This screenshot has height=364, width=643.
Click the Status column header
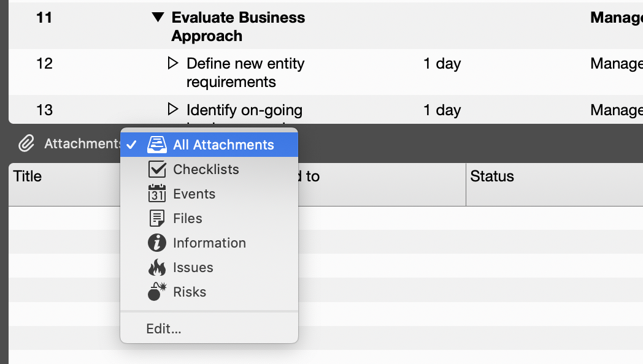tap(492, 176)
